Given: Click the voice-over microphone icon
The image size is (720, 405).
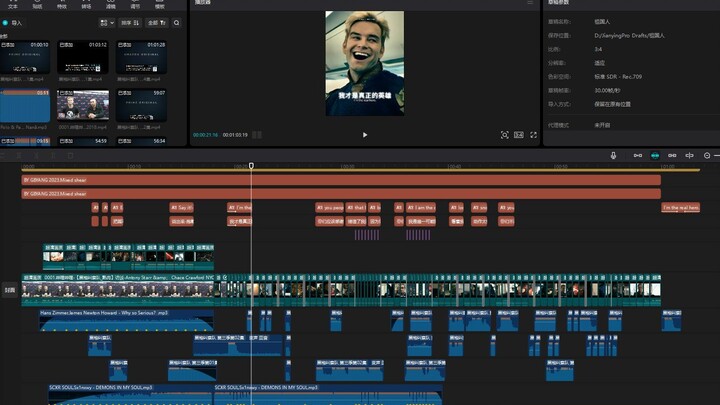Looking at the screenshot, I should 613,156.
